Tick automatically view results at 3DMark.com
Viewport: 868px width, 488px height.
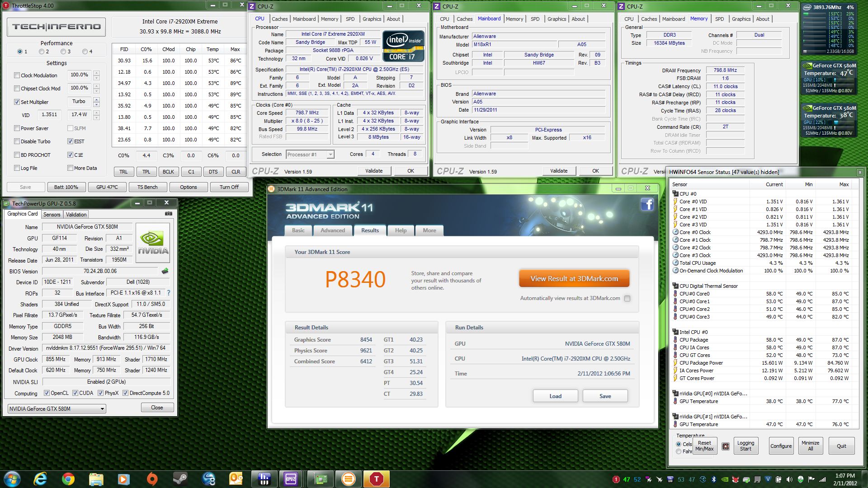[x=627, y=298]
